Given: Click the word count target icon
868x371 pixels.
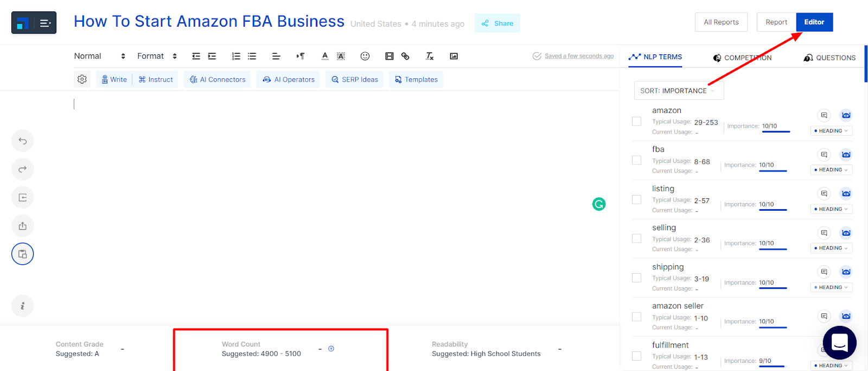Looking at the screenshot, I should pos(331,349).
